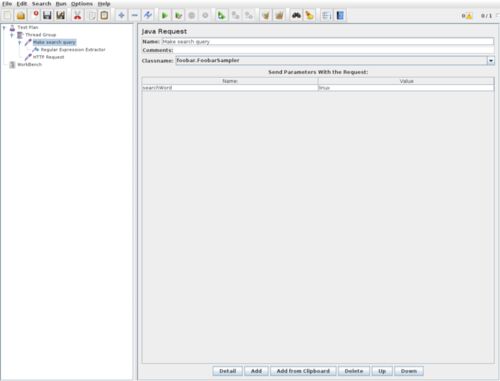Click the Comments input field
The width and height of the screenshot is (500, 381).
coord(333,50)
